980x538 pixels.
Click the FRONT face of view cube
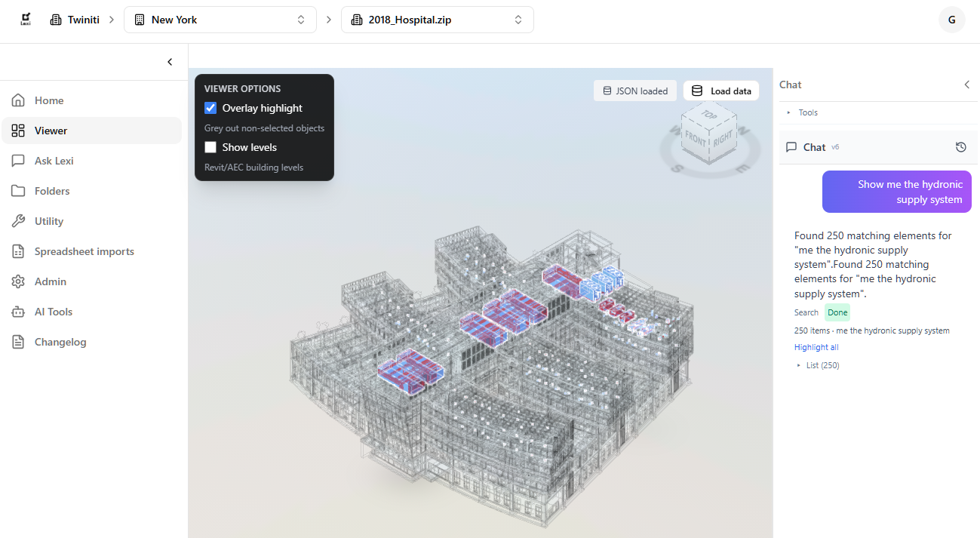point(695,140)
